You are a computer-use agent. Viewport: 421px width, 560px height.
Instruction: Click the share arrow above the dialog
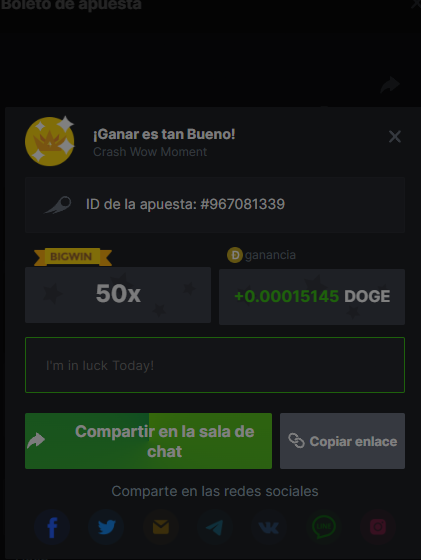tap(390, 85)
